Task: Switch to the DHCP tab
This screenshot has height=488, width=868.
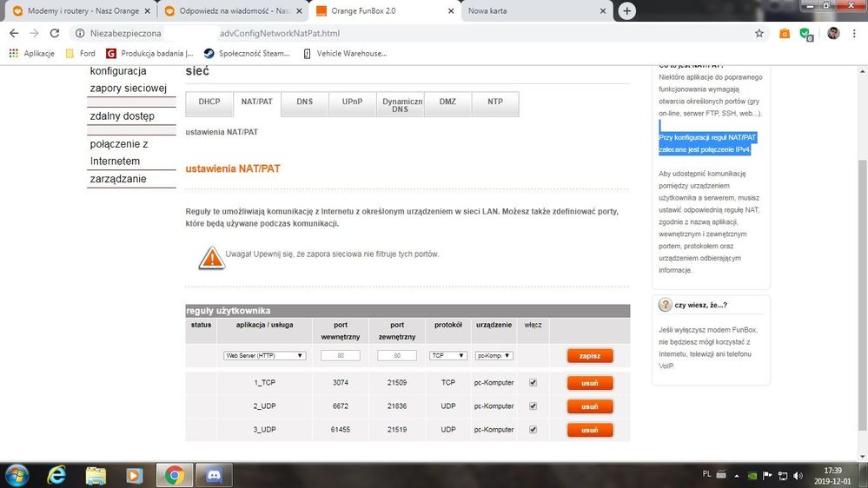Action: click(x=209, y=102)
